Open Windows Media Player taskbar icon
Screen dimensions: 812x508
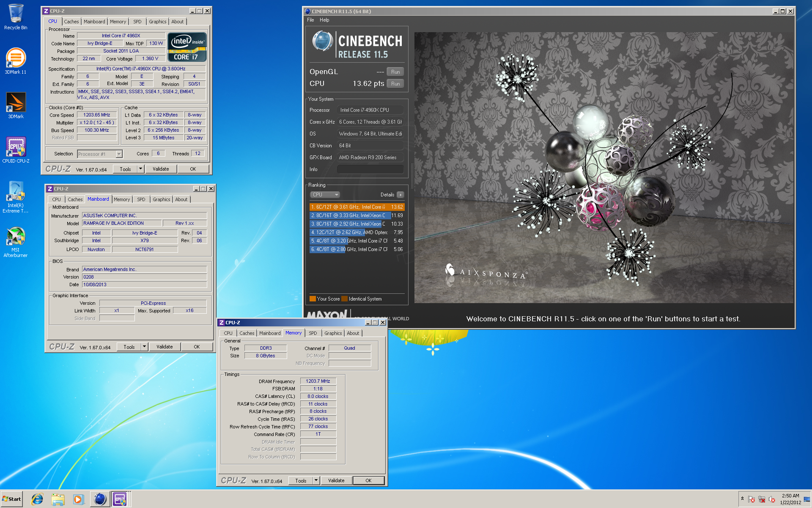click(x=78, y=499)
